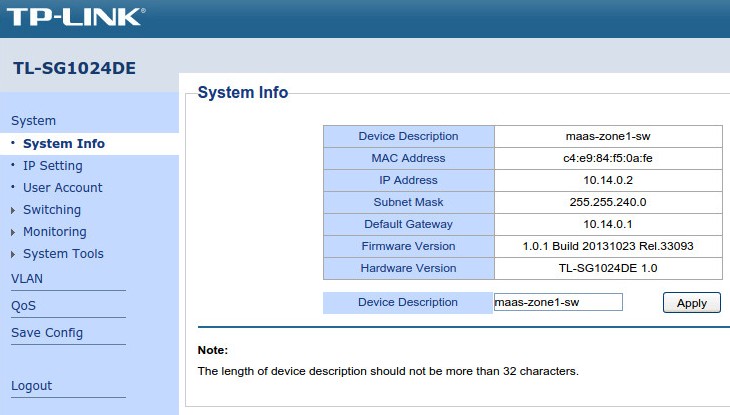Click the Firmware Version label cell
The width and height of the screenshot is (730, 415).
(409, 246)
